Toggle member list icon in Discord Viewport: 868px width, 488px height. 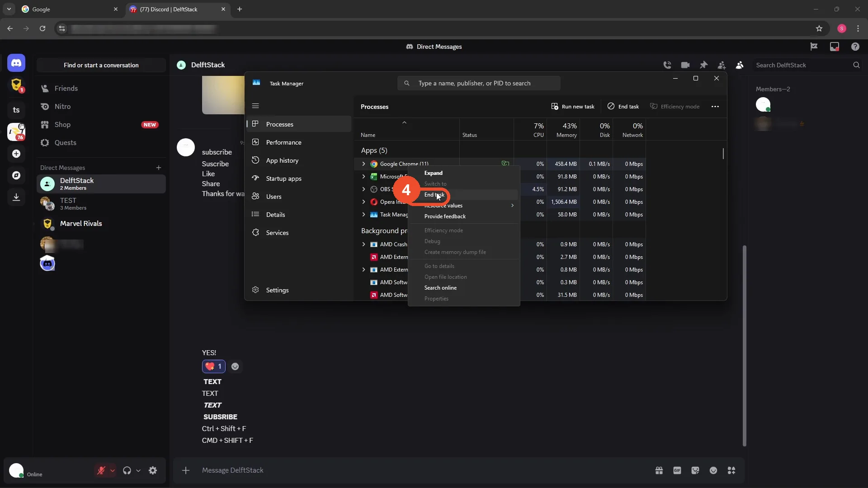coord(740,65)
